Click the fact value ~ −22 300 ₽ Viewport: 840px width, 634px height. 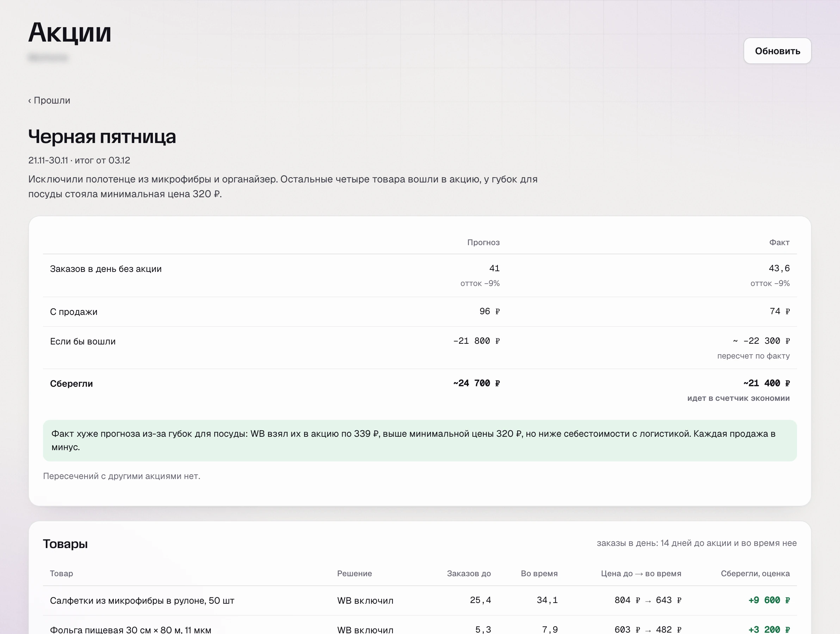point(761,341)
